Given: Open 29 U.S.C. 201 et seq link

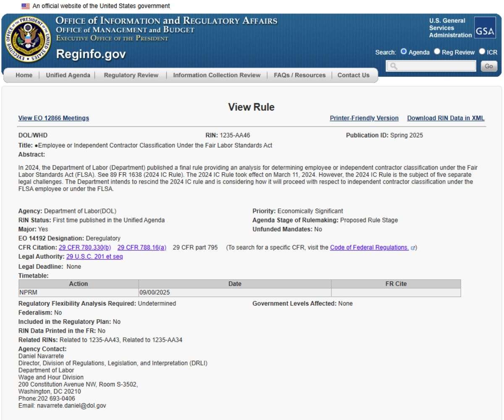Looking at the screenshot, I should 94,256.
